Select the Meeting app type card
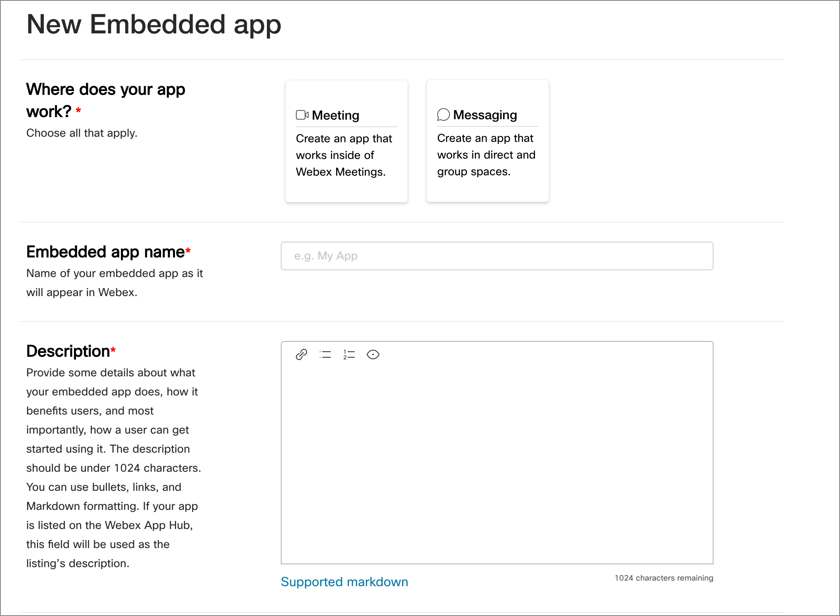The image size is (840, 616). [346, 141]
